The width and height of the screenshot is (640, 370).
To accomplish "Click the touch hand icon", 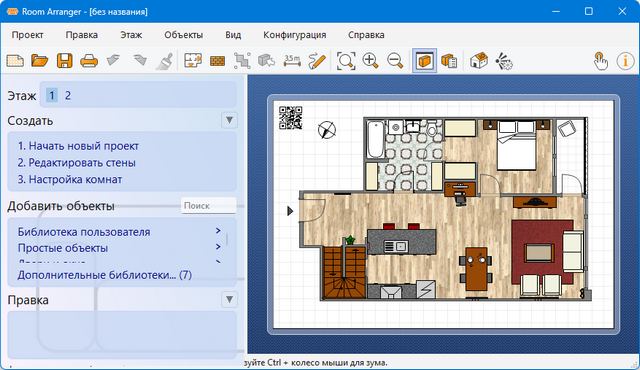I will tap(600, 61).
